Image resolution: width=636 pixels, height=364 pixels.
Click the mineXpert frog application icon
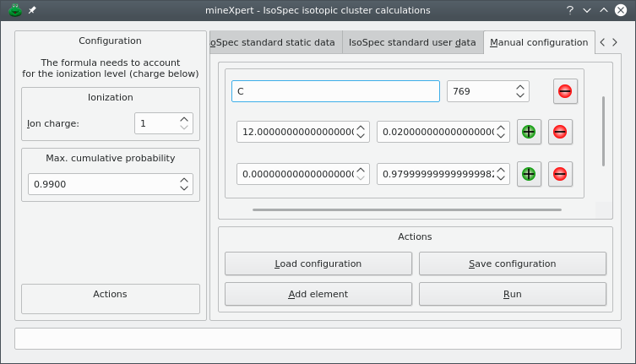(x=14, y=10)
